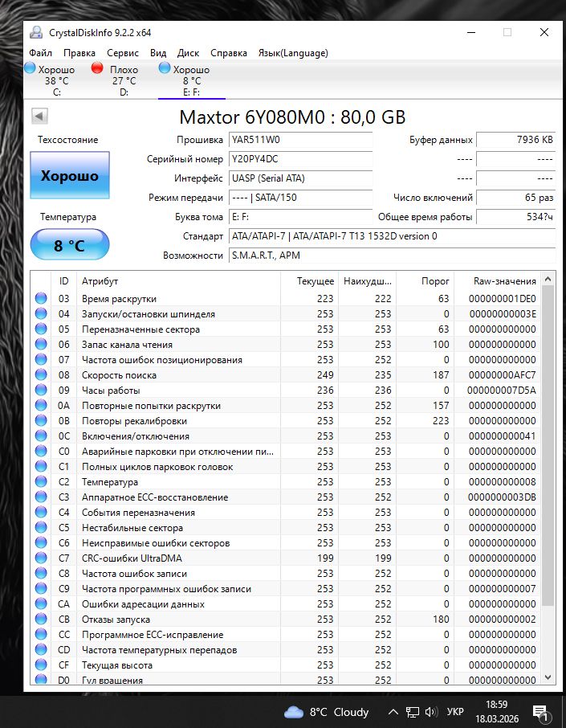Select disk E: F: blue status icon

(165, 67)
